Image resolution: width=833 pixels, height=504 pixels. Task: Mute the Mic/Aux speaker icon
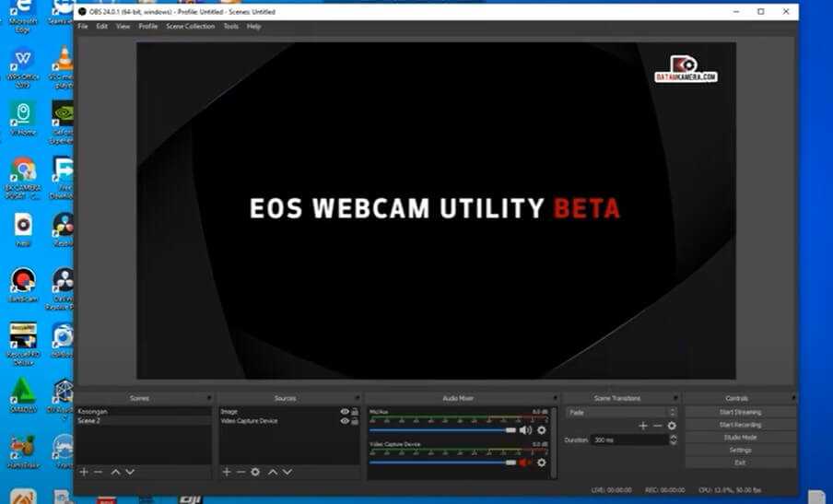click(525, 430)
